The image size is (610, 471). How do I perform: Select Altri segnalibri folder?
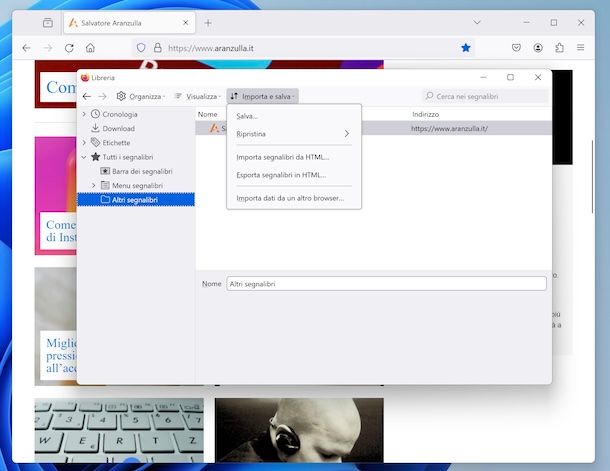pos(136,200)
